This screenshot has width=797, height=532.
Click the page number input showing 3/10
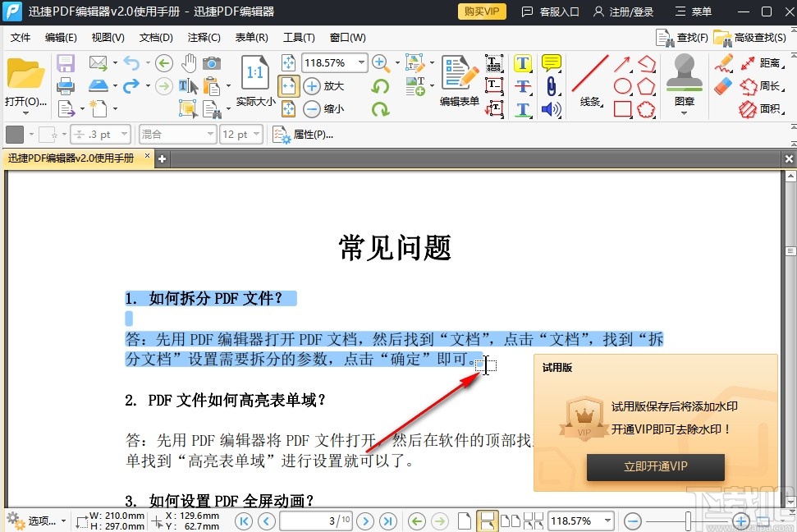point(315,521)
